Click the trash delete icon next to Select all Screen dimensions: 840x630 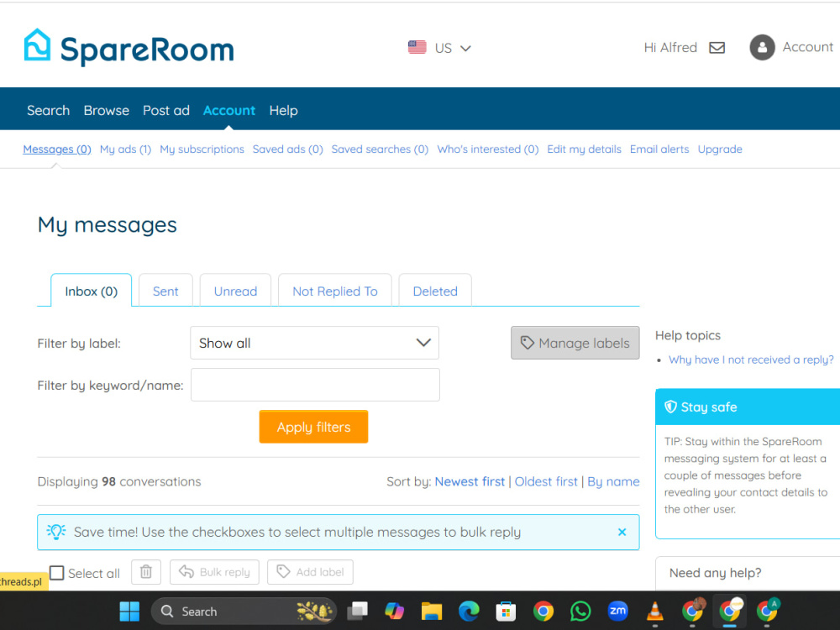(x=146, y=572)
